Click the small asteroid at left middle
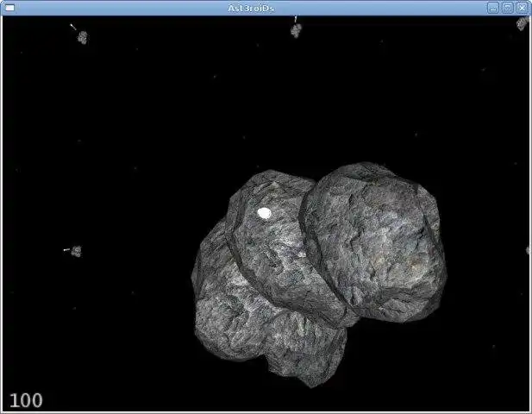 pos(77,252)
